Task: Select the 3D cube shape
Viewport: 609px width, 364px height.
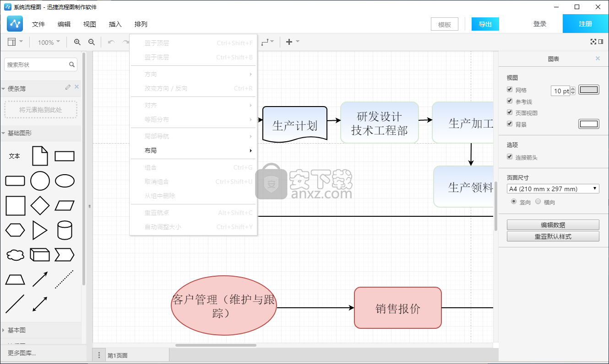Action: coord(40,255)
